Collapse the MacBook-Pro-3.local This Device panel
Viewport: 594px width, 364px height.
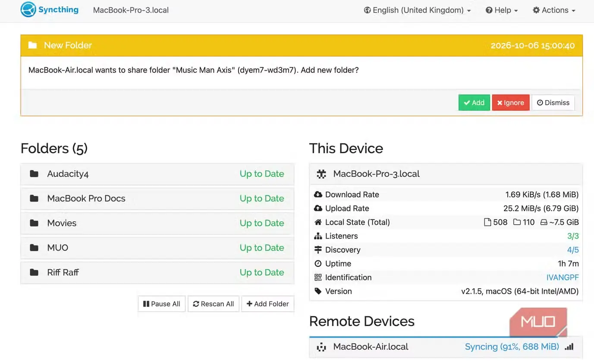pyautogui.click(x=446, y=174)
